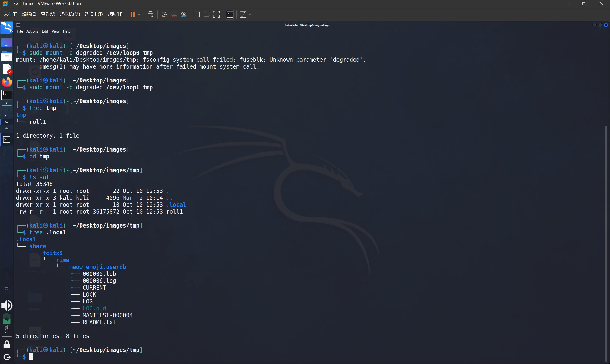
Task: Click 'meow_emoji.userdb' in tree output
Action: point(97,267)
